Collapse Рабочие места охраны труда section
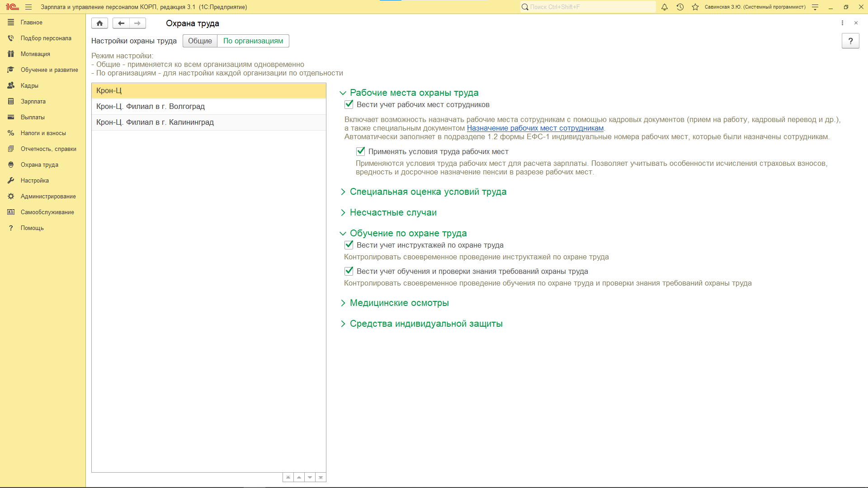The image size is (868, 488). [x=414, y=93]
